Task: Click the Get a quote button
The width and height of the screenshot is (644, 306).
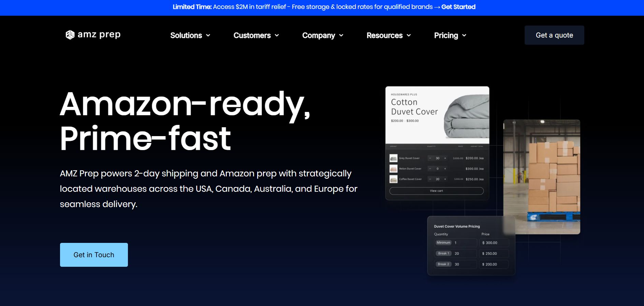Action: point(554,35)
